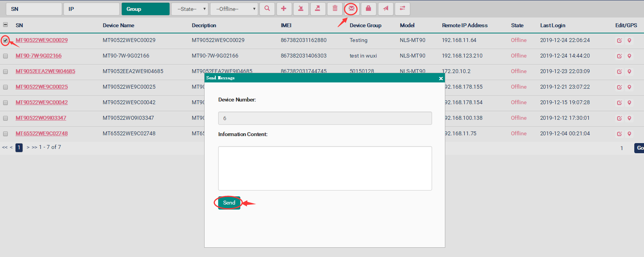Open the MT9052EEA2WE9I04685 device link
This screenshot has height=257, width=644.
point(45,71)
